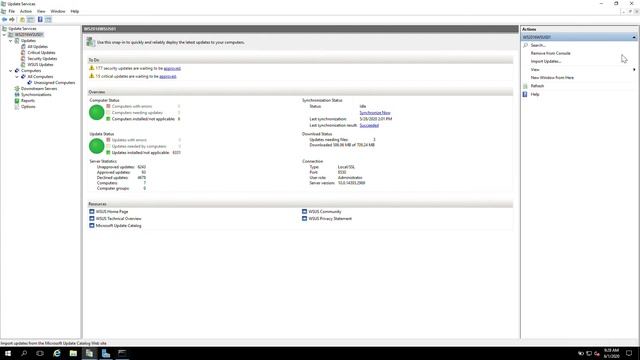The width and height of the screenshot is (640, 360).
Task: Collapse the WSUS server node arrow
Action: click(x=4, y=35)
